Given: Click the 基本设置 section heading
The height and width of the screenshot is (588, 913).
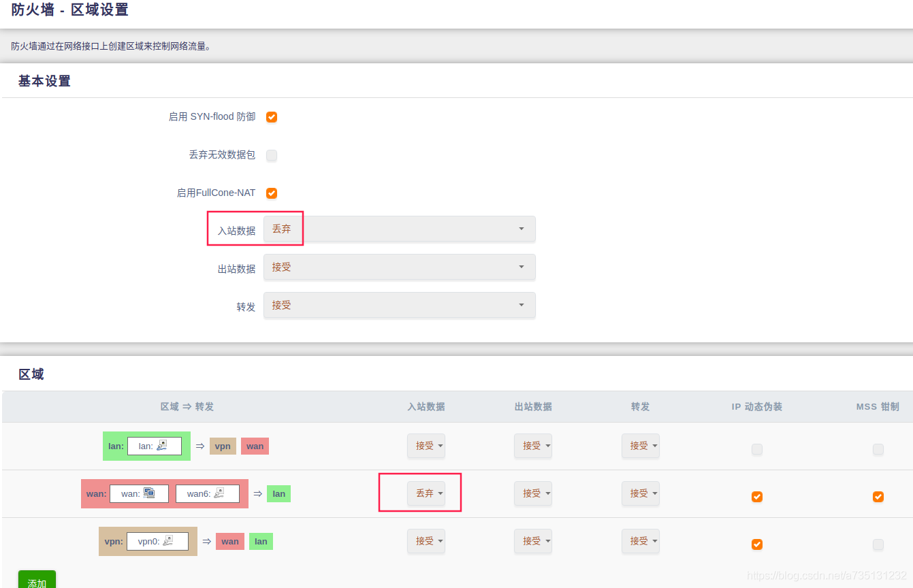Looking at the screenshot, I should pos(44,81).
